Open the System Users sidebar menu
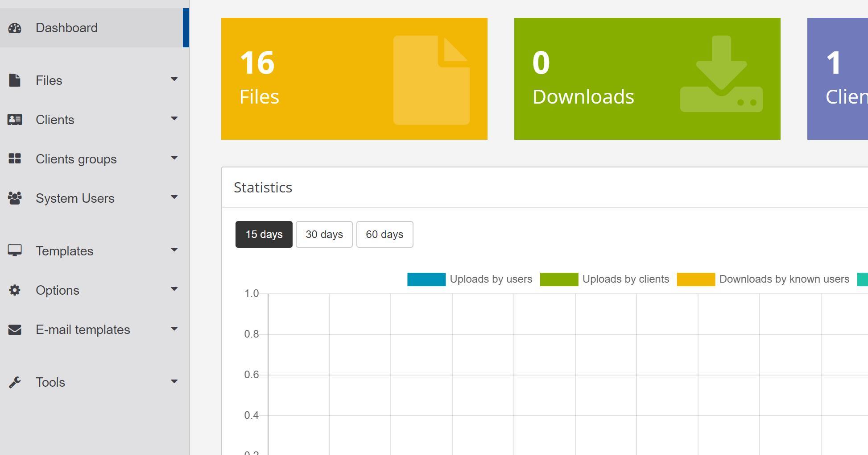The image size is (868, 455). [95, 198]
